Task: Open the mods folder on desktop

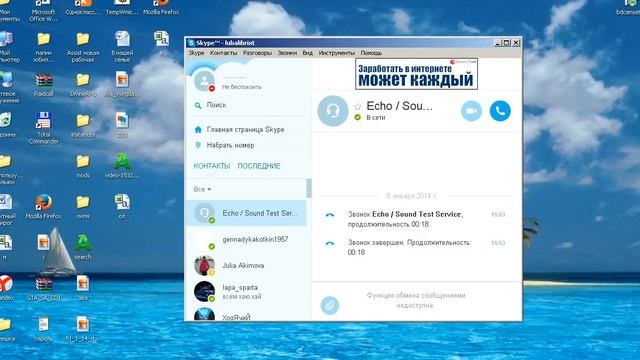Action: coord(83,166)
